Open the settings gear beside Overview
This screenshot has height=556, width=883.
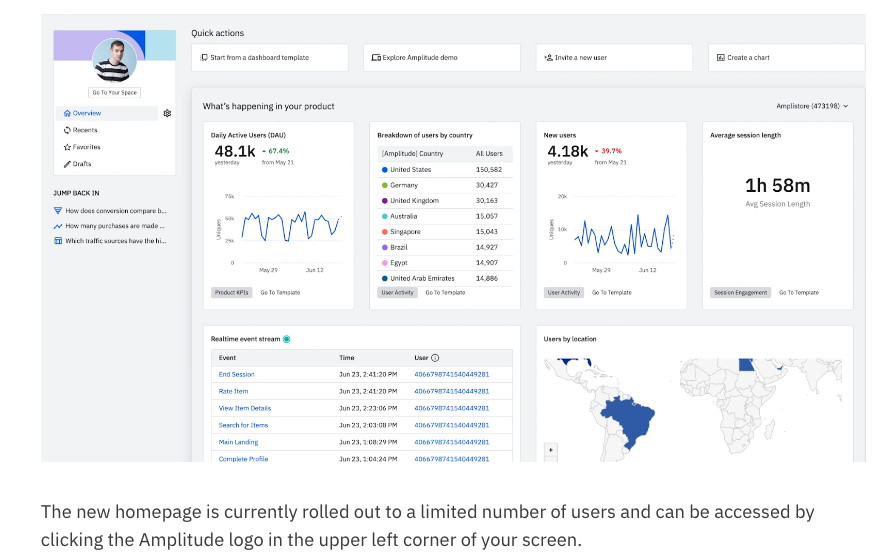[x=167, y=113]
